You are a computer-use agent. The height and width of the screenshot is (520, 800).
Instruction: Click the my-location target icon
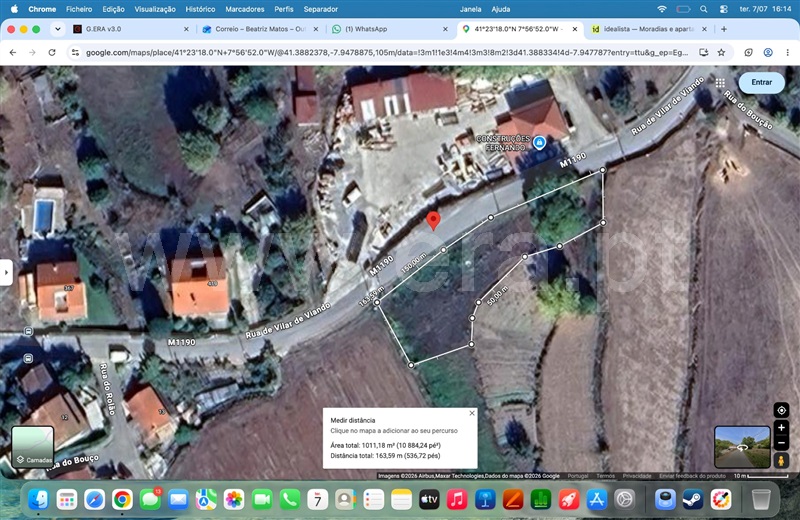(781, 410)
